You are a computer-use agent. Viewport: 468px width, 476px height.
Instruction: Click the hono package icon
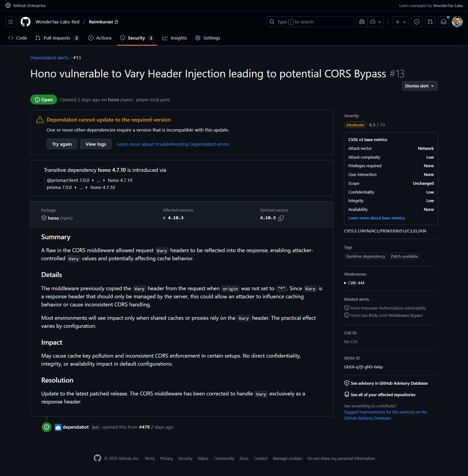point(44,218)
